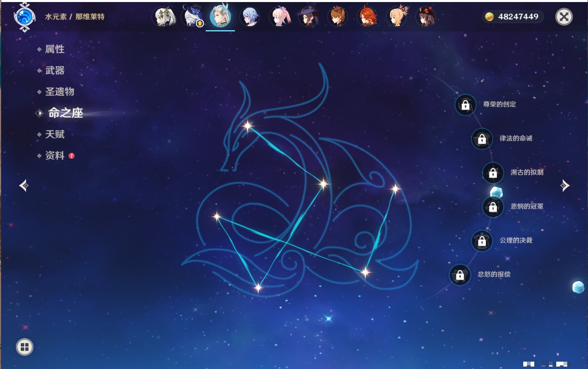The image size is (588, 369).
Task: Open the grid menu button at bottom left
Action: [x=24, y=347]
